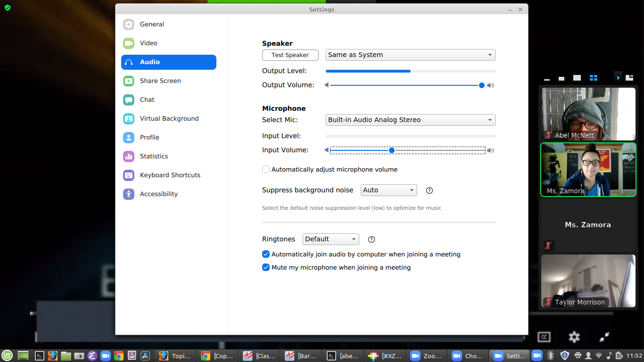The width and height of the screenshot is (644, 362).
Task: Open Virtual Background settings
Action: coord(168,119)
